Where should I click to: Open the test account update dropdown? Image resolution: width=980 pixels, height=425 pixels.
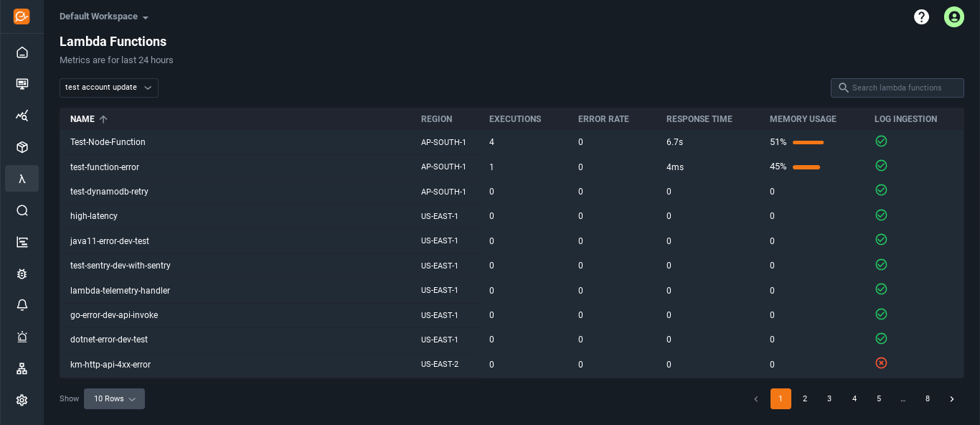109,88
